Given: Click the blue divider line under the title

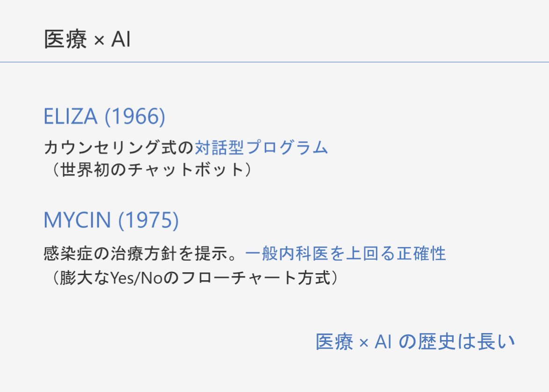Looking at the screenshot, I should click(274, 62).
